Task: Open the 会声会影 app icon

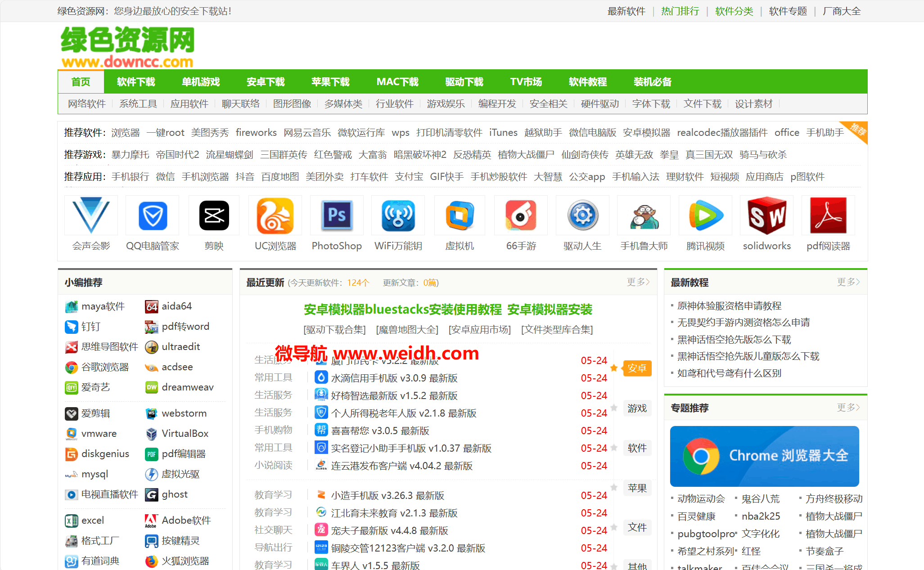Action: click(x=91, y=215)
